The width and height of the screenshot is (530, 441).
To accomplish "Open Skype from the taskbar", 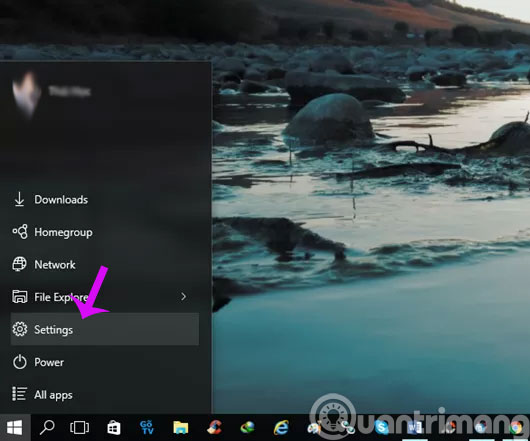I will click(x=381, y=428).
